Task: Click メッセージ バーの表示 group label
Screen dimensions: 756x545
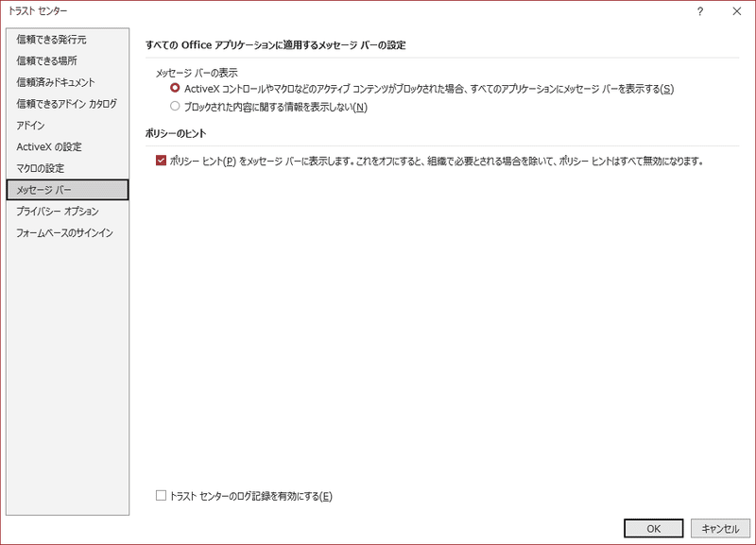Action: tap(197, 73)
